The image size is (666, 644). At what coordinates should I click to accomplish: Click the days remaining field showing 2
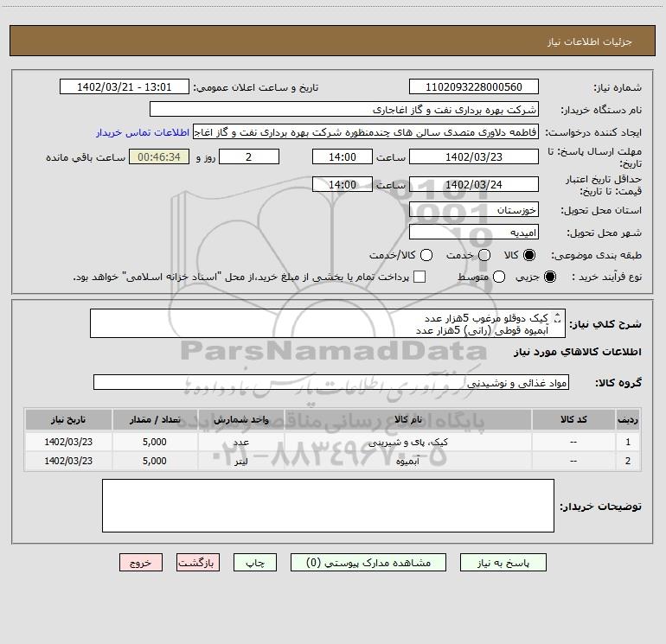coord(249,156)
